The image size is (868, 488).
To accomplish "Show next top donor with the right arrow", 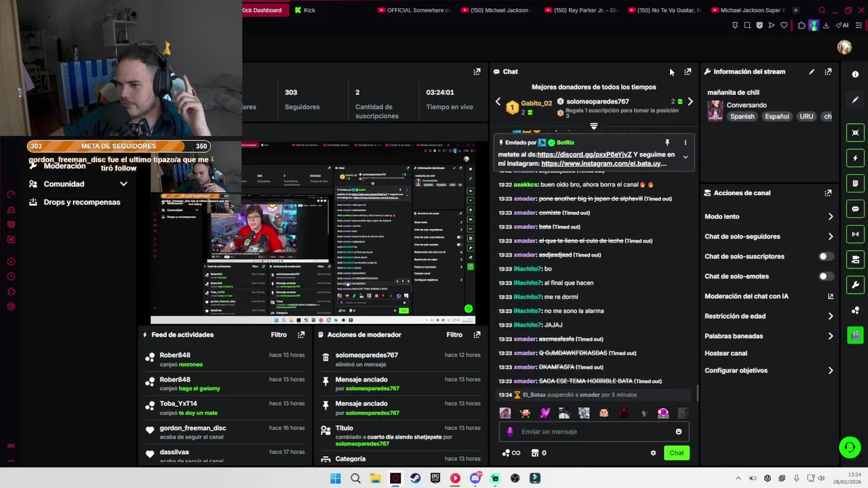I will pyautogui.click(x=690, y=102).
